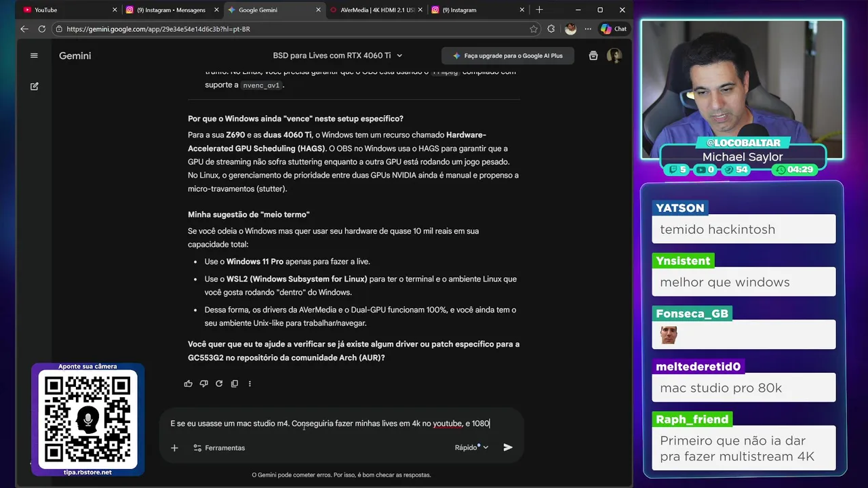The width and height of the screenshot is (868, 488).
Task: Click the nvenc_av1 code snippet
Action: click(x=262, y=85)
